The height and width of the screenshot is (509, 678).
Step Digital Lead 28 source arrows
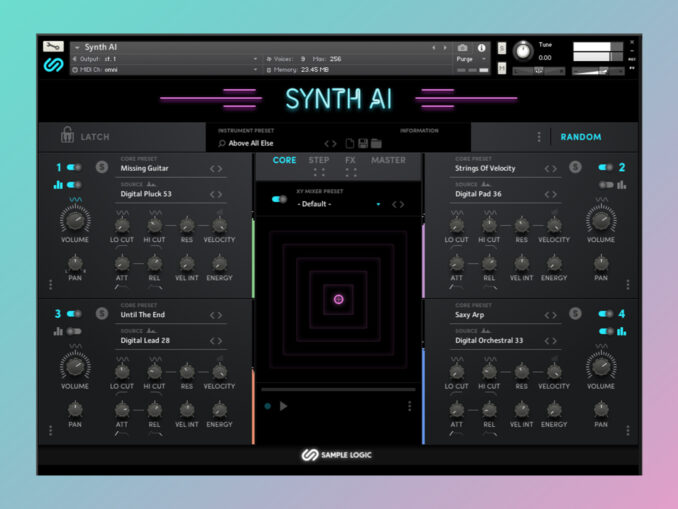click(x=216, y=341)
